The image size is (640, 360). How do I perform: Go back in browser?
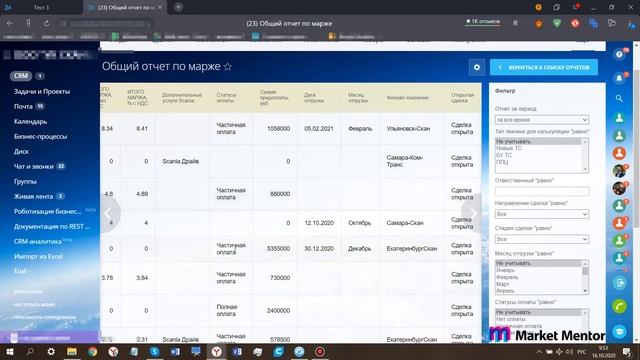(9, 23)
